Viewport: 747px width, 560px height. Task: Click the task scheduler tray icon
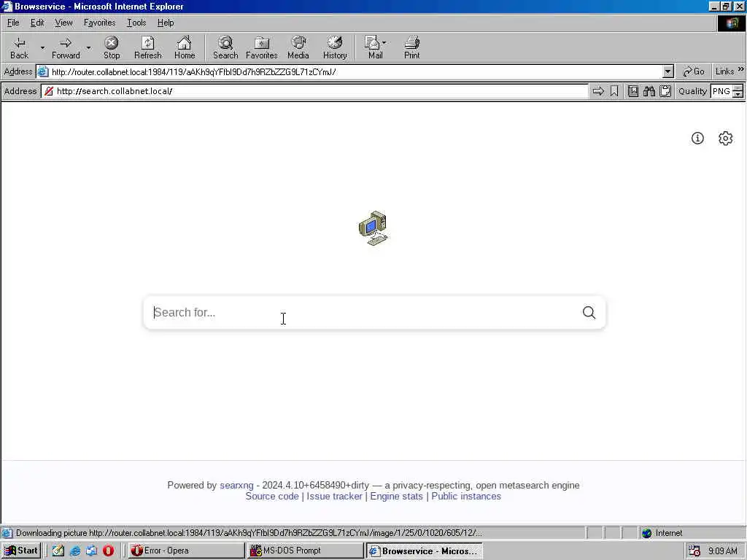click(x=694, y=551)
